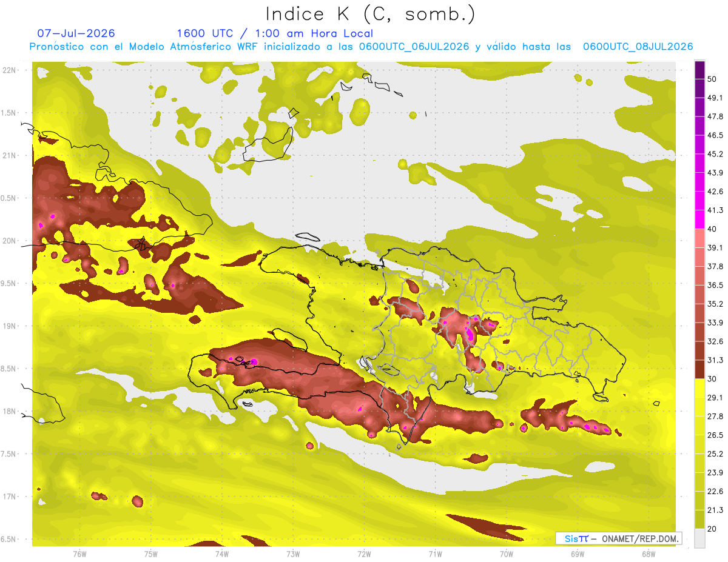
Task: Click the time label '1600 UTC / 1:00 am Hora Local'
Action: click(275, 33)
